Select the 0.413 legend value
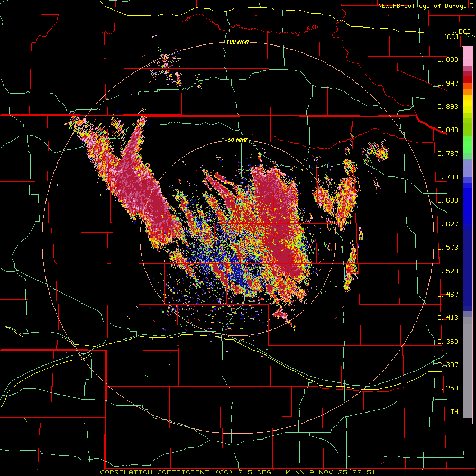The image size is (476, 476). pos(448,318)
